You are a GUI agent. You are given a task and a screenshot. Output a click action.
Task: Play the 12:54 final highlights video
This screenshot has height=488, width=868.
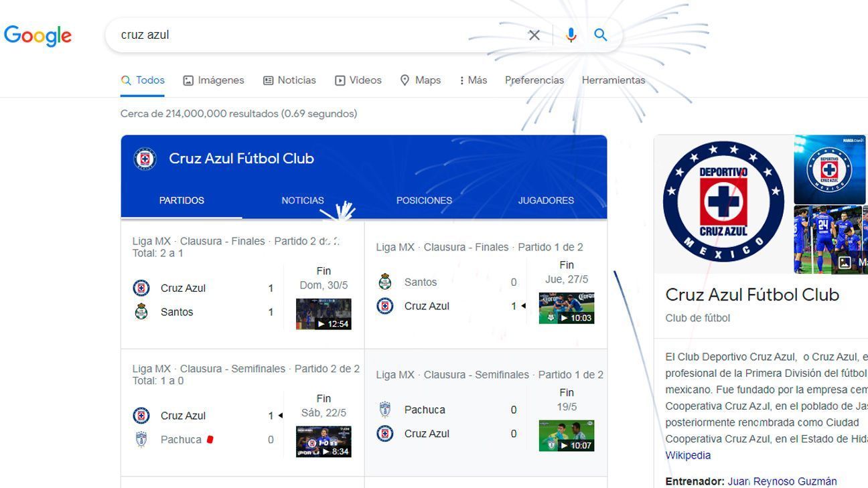click(x=323, y=314)
